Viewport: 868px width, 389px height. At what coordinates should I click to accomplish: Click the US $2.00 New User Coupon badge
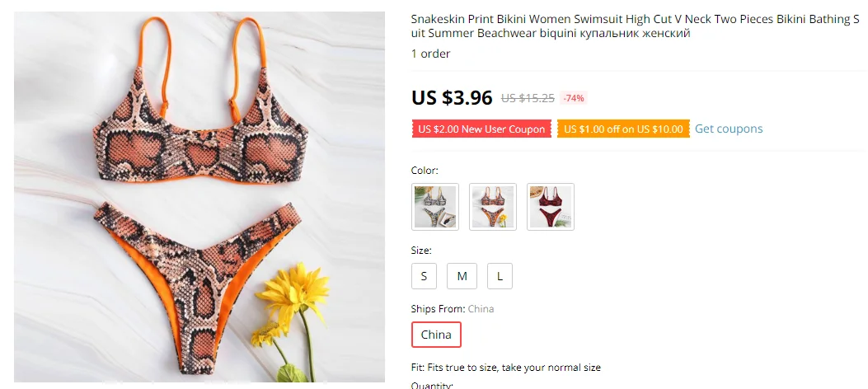click(x=481, y=129)
